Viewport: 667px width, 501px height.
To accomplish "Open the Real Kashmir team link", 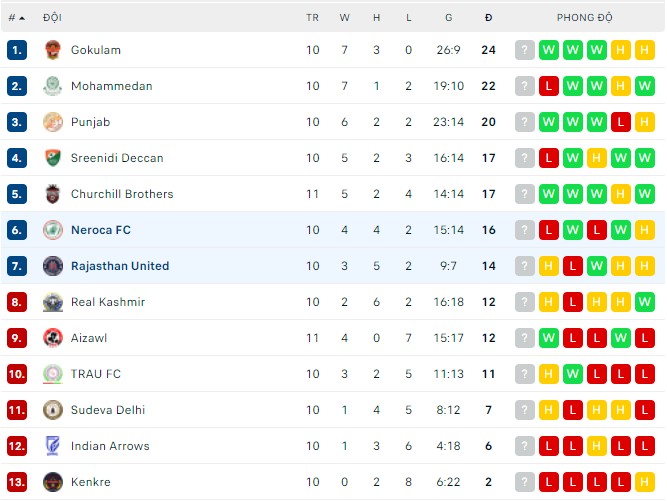I will coord(107,302).
